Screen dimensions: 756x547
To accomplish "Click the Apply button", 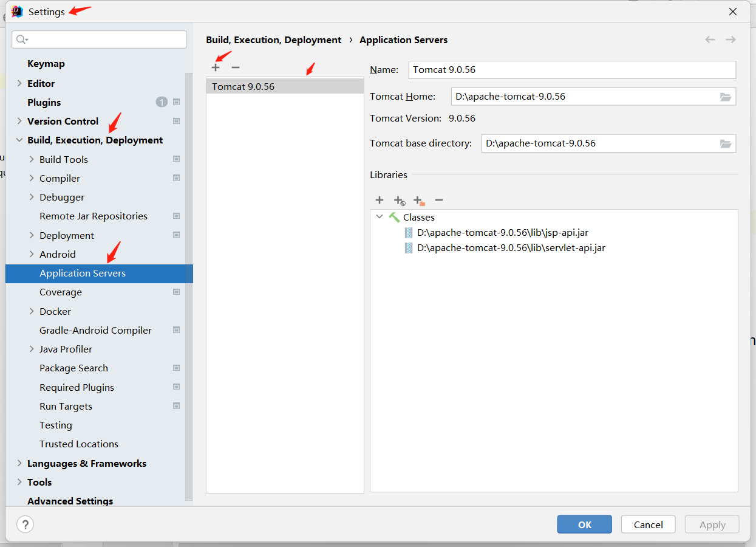I will [x=712, y=525].
